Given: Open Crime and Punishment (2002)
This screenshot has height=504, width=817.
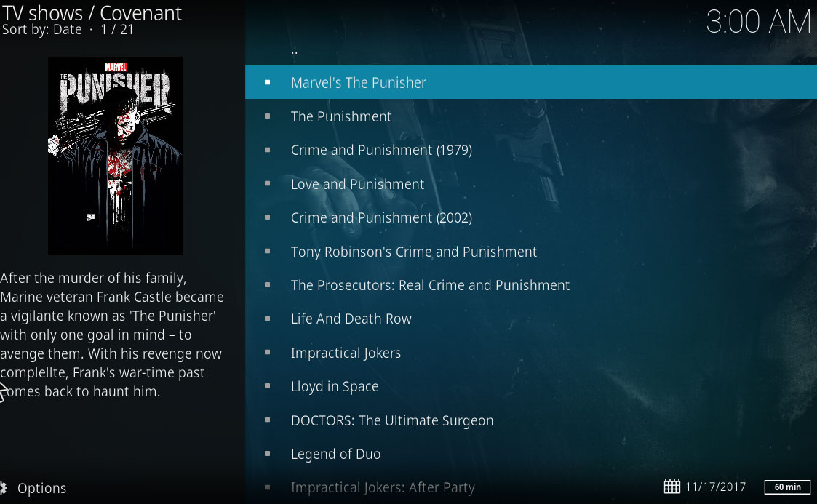Looking at the screenshot, I should pos(531,217).
